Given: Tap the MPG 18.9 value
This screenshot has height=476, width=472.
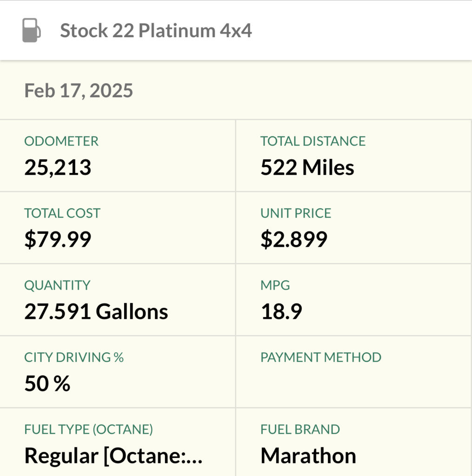Looking at the screenshot, I should (x=281, y=311).
